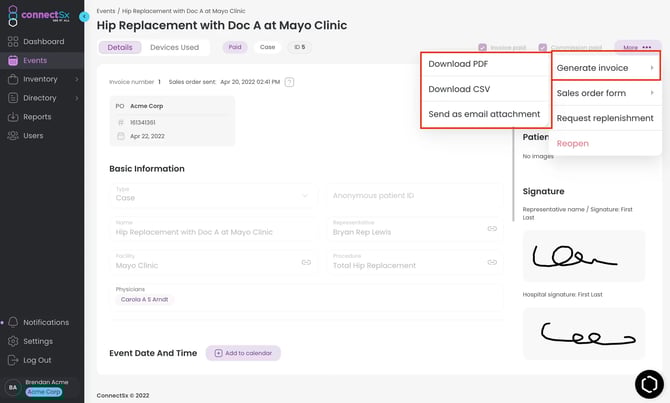Click the vertical scrollbar beside the details panel

(x=513, y=175)
